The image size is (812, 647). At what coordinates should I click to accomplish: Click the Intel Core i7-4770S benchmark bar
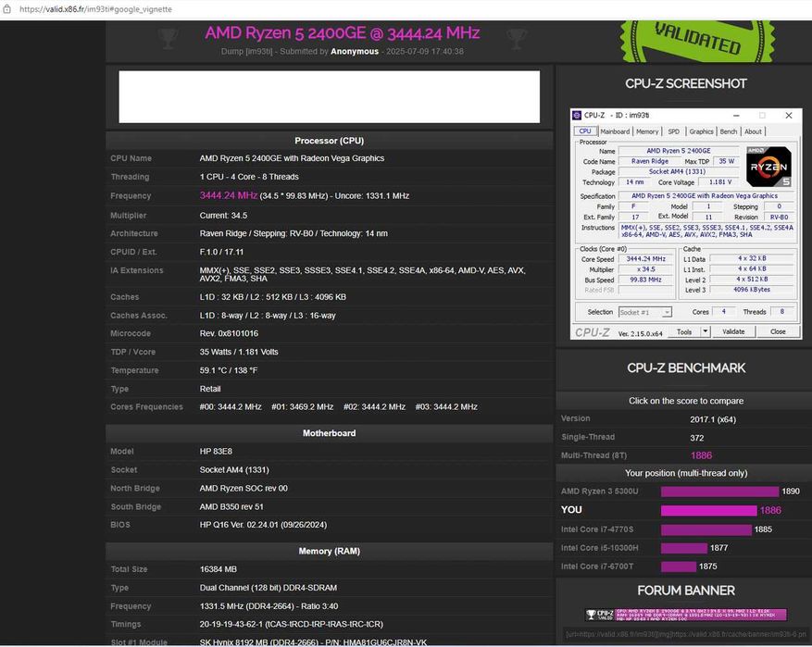tap(706, 529)
